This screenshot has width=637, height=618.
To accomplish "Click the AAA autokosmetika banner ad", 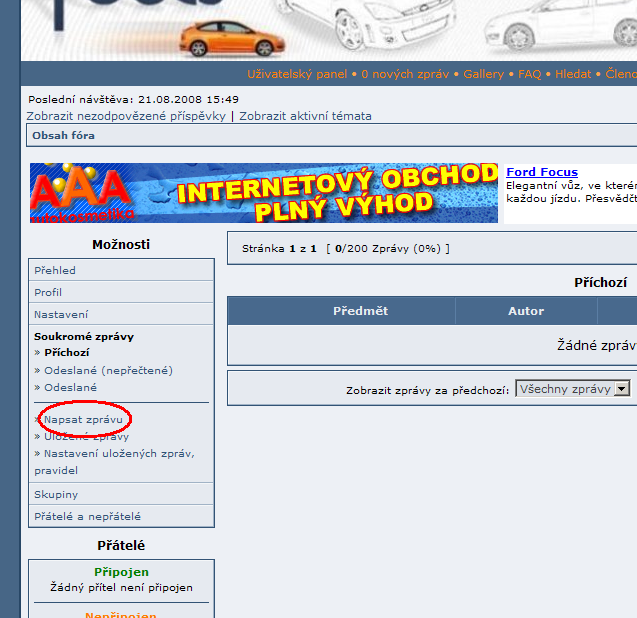I will (x=263, y=192).
